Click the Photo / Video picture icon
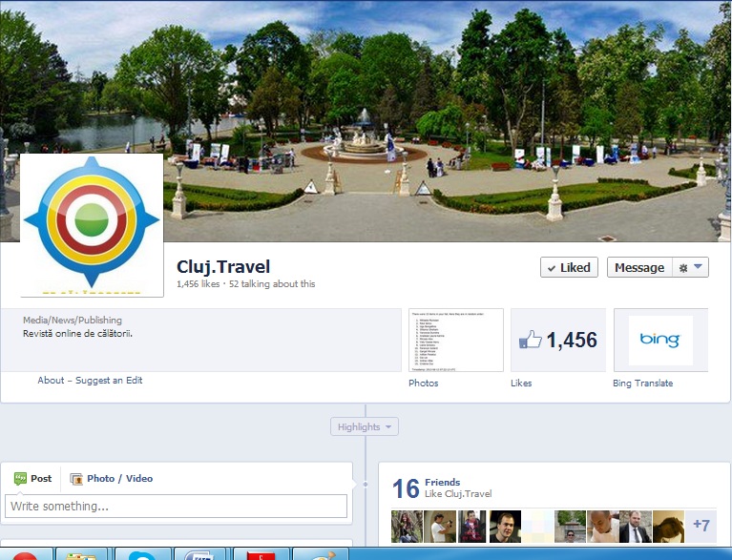Screen dimensions: 732x560 [76, 479]
